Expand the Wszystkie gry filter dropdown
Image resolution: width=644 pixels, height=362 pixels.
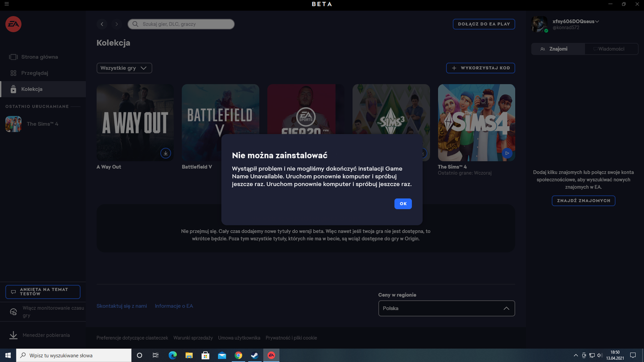pos(124,68)
